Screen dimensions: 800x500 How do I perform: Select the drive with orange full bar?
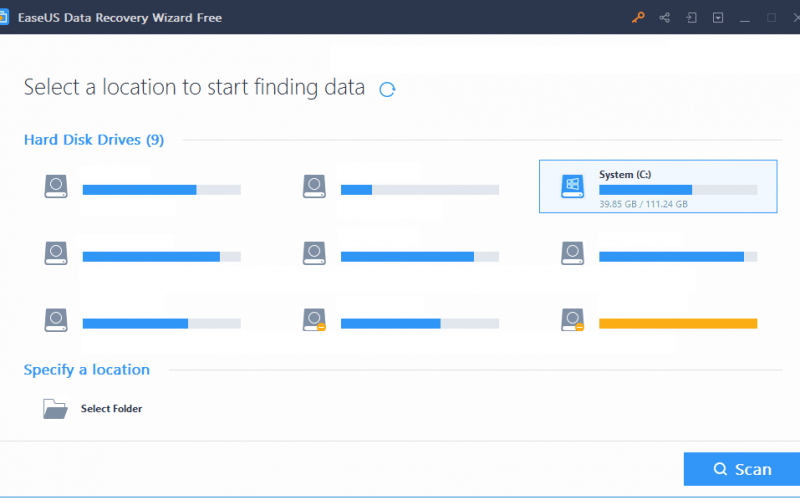[x=659, y=320]
